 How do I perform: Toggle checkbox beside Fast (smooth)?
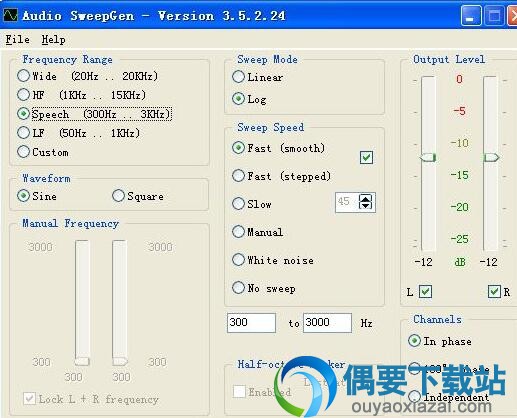coord(366,157)
